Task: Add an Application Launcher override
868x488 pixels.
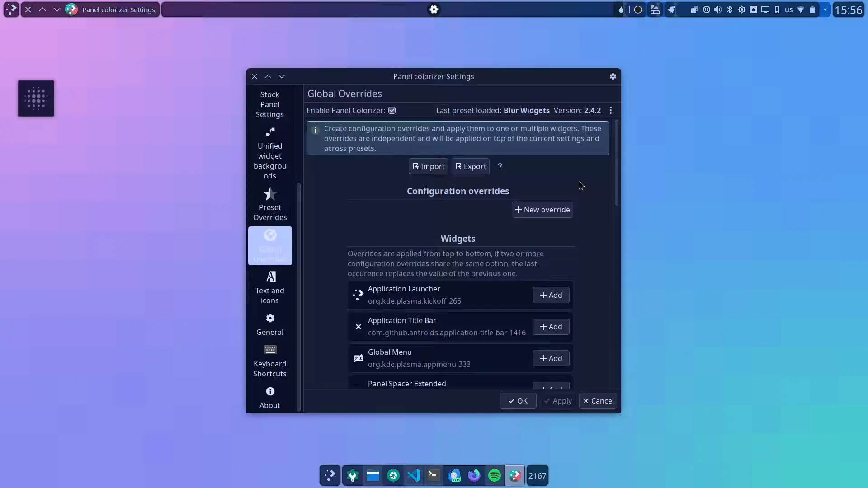Action: point(551,295)
